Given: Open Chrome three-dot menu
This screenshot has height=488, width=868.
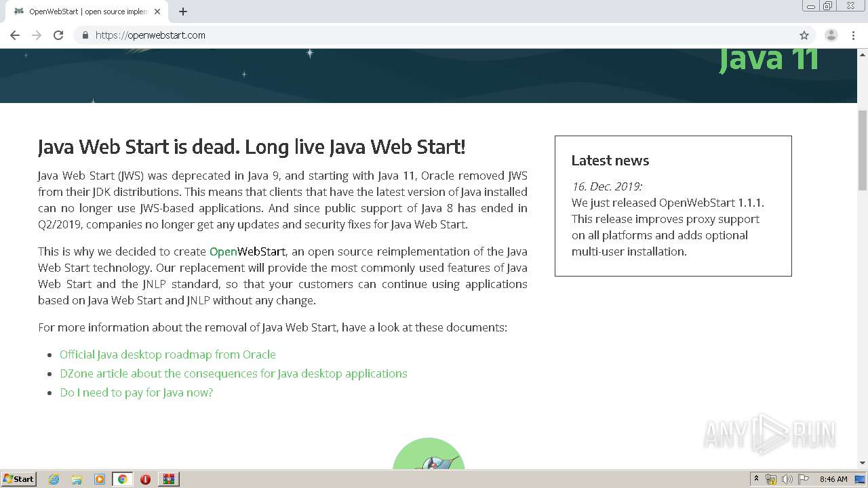Looking at the screenshot, I should [853, 35].
